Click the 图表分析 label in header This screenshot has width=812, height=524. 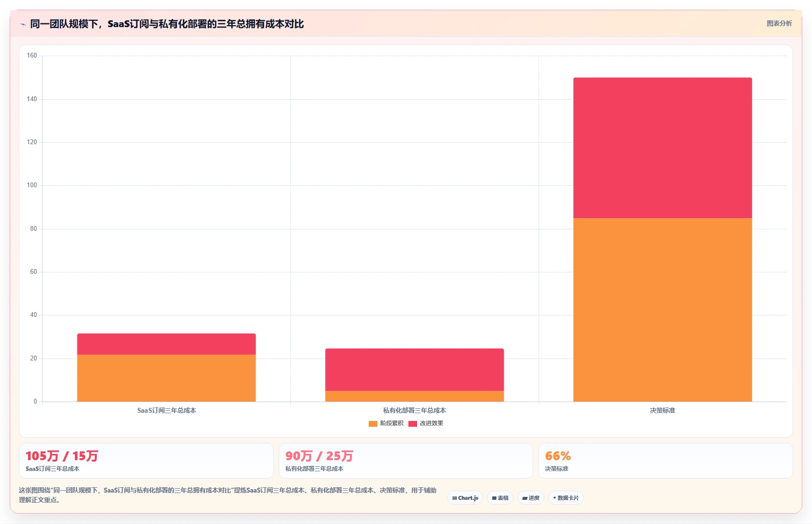[x=779, y=23]
